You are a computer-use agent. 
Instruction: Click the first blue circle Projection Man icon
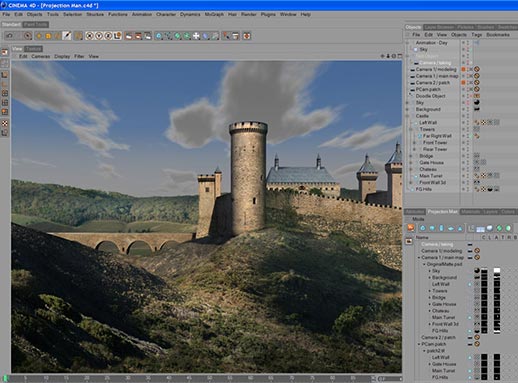(423, 228)
